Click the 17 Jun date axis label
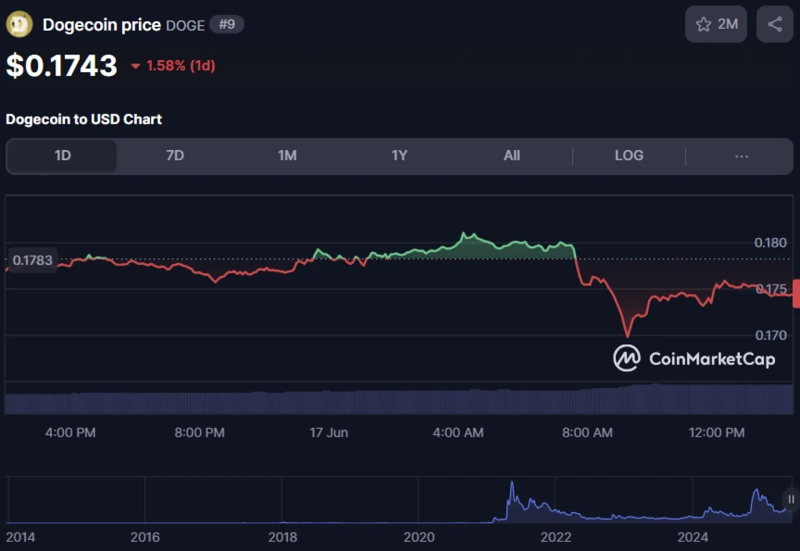The image size is (800, 551). 329,433
